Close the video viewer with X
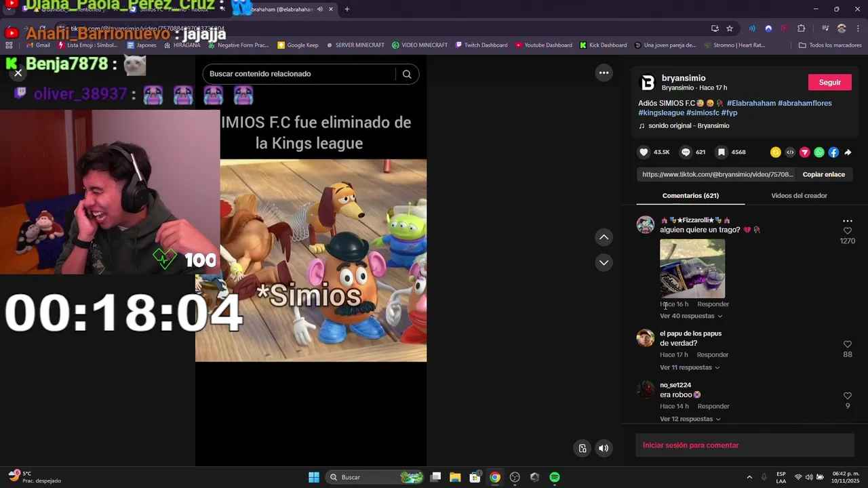 [x=18, y=73]
